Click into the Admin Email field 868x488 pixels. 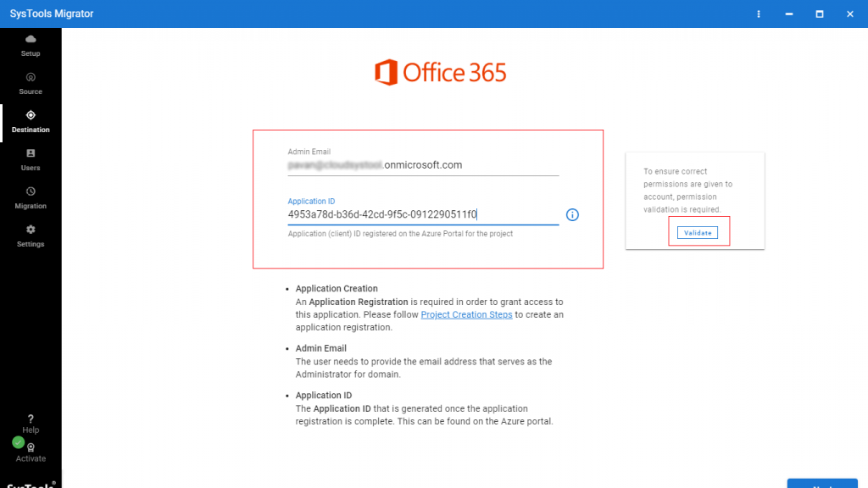click(423, 165)
